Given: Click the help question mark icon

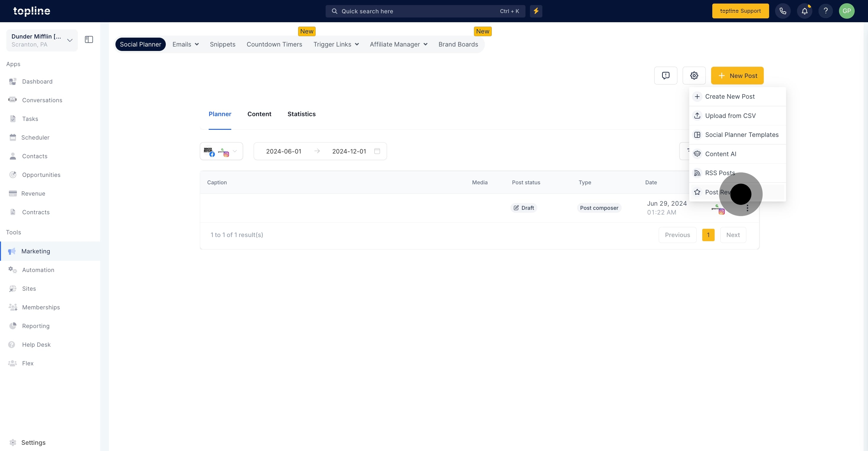Looking at the screenshot, I should click(826, 11).
